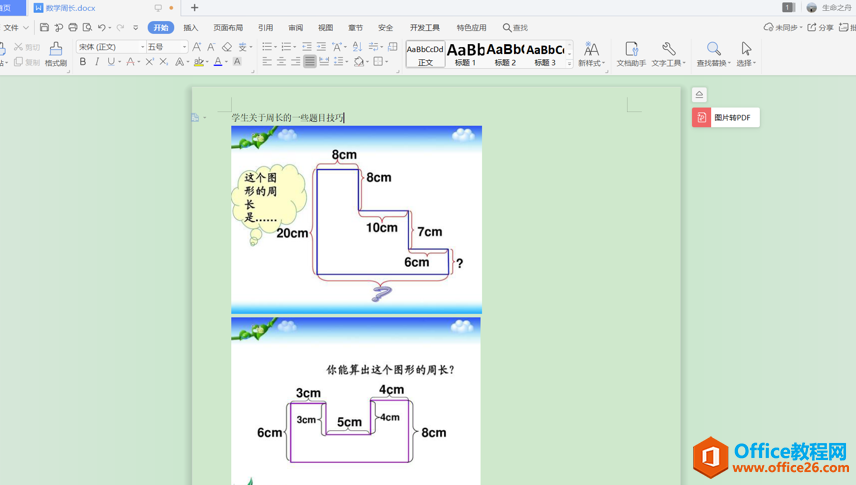The height and width of the screenshot is (485, 856).
Task: Click the Print icon in quick toolbar
Action: pos(73,28)
